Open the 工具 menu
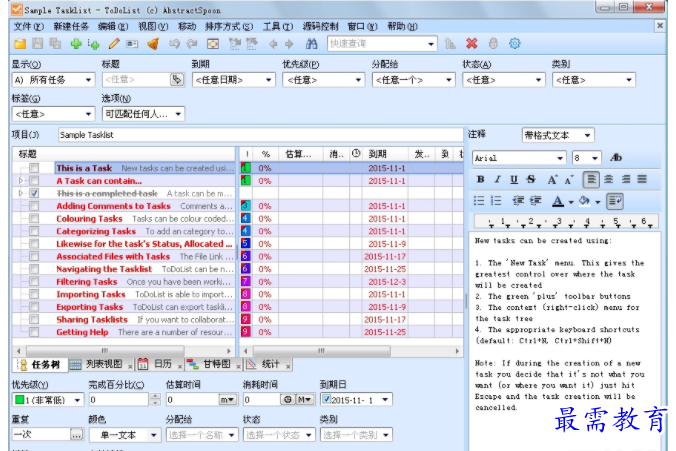The image size is (676, 451). tap(278, 27)
